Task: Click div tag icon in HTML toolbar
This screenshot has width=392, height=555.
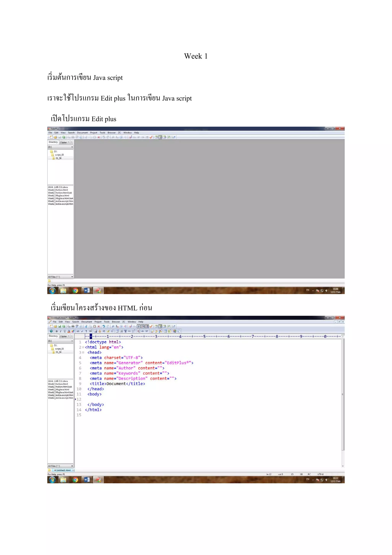Action: (x=143, y=331)
